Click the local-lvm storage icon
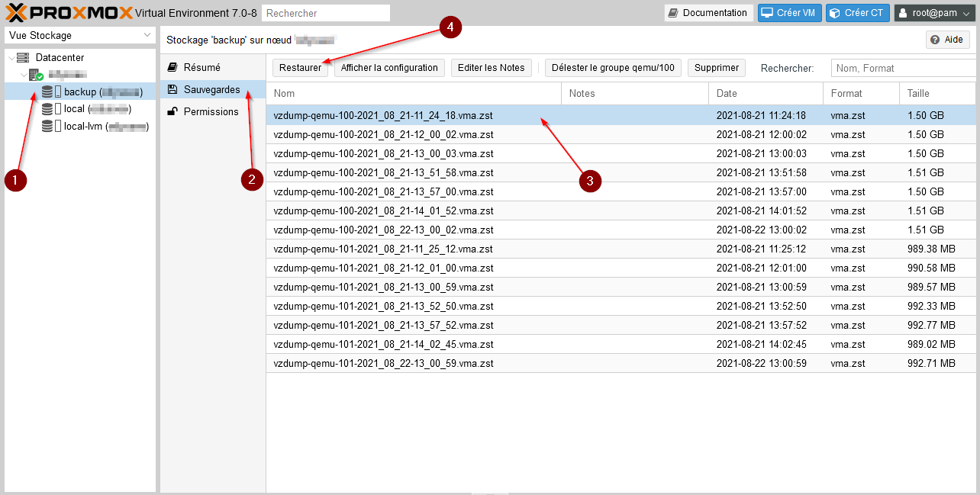The height and width of the screenshot is (495, 980). coord(47,126)
